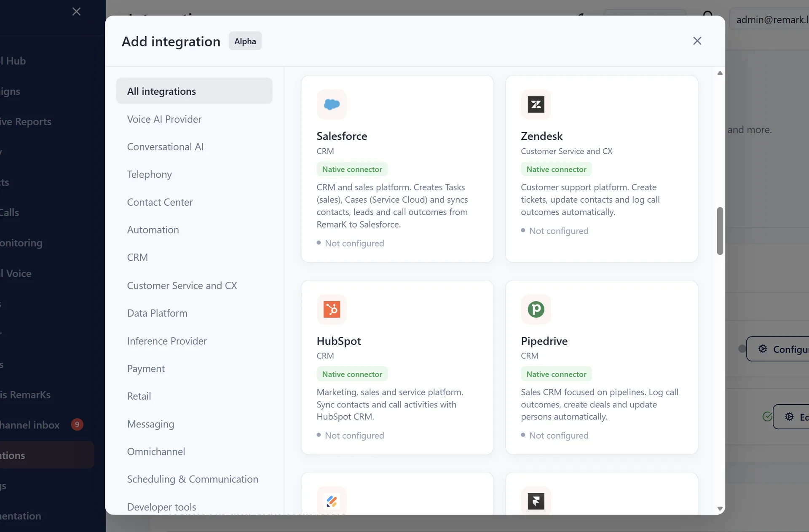Click the Pipedrive green logo icon

536,309
